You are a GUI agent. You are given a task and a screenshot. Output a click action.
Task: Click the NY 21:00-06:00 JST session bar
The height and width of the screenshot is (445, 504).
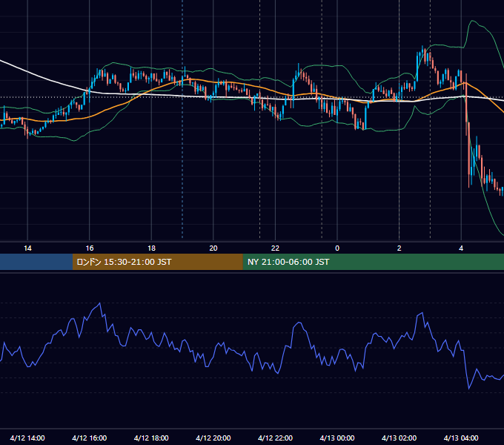(373, 262)
